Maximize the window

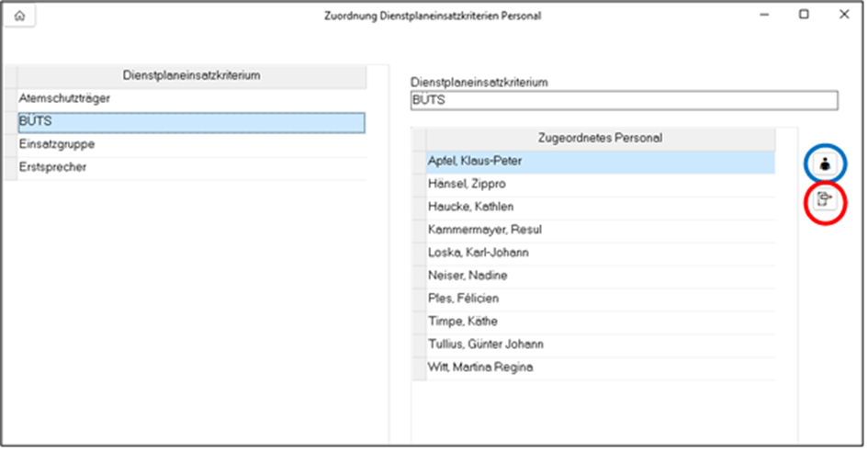804,15
